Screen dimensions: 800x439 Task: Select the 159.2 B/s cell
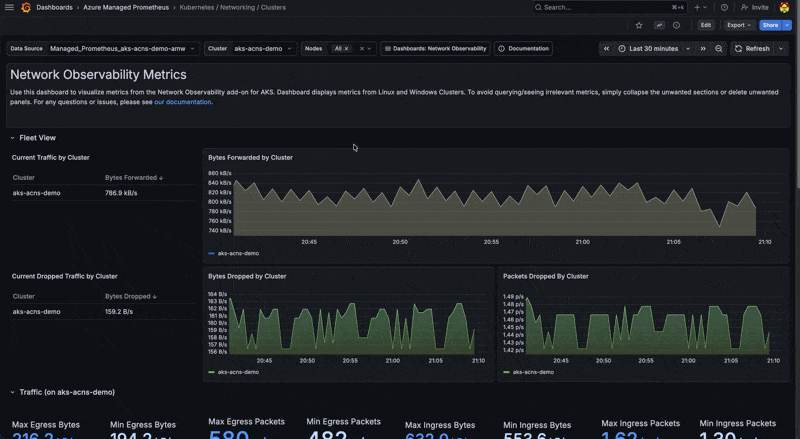119,311
